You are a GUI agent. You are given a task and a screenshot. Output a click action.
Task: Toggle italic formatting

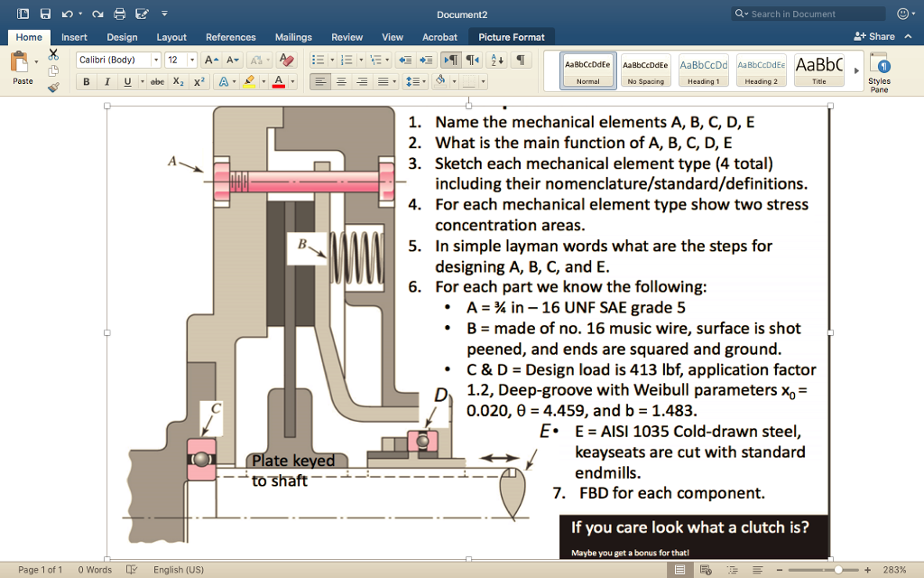[x=106, y=80]
